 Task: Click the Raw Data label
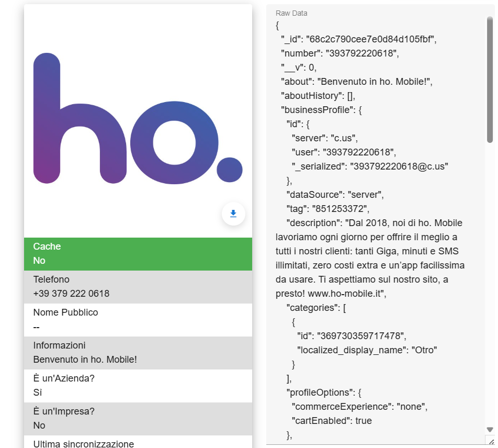click(291, 13)
